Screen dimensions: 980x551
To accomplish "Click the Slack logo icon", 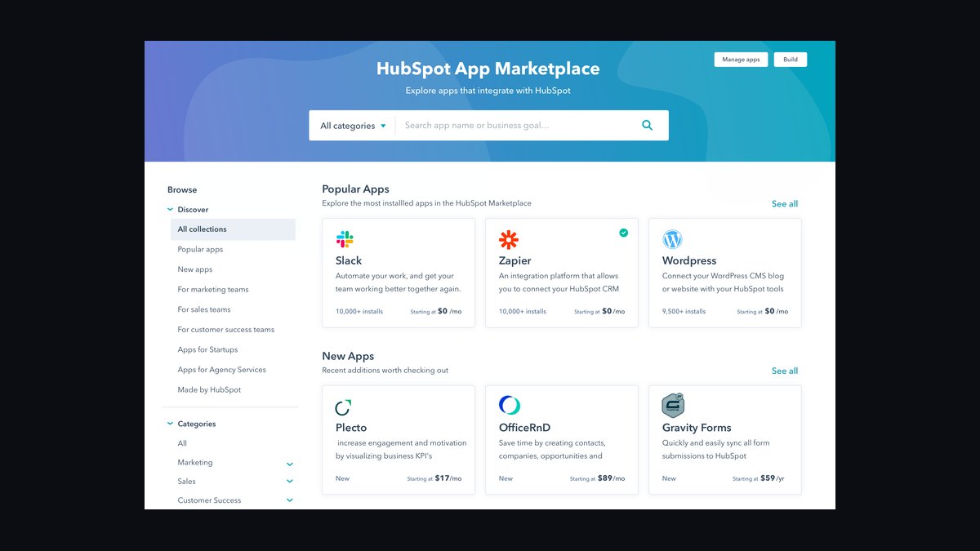I will coord(345,239).
